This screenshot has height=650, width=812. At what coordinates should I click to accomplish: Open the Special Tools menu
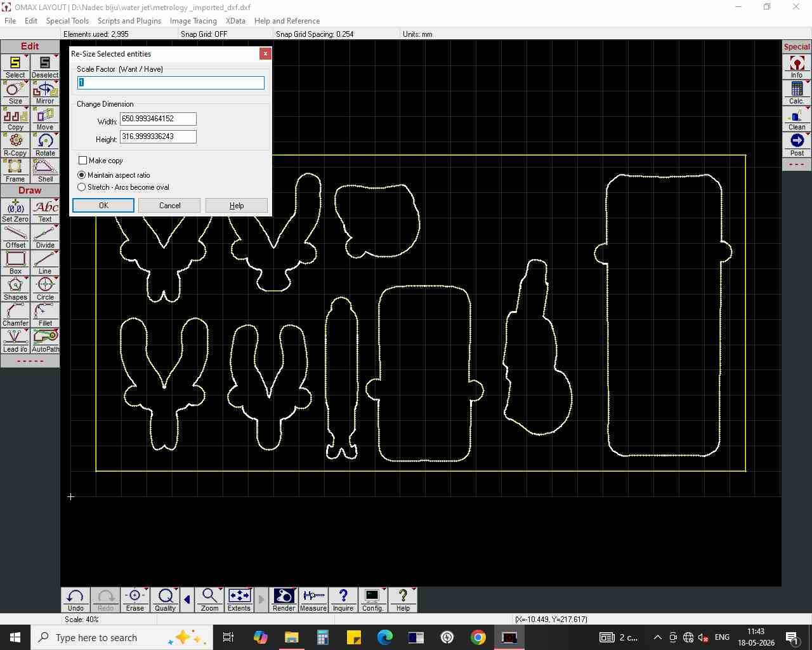[67, 21]
